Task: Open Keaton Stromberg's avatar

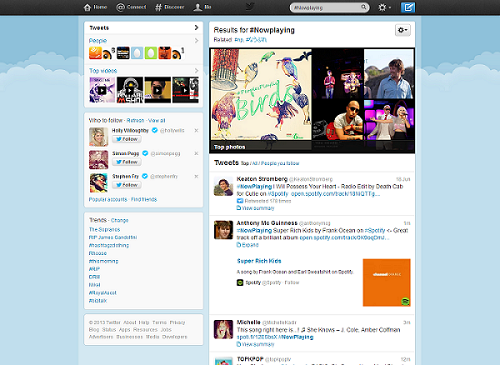Action: point(223,186)
